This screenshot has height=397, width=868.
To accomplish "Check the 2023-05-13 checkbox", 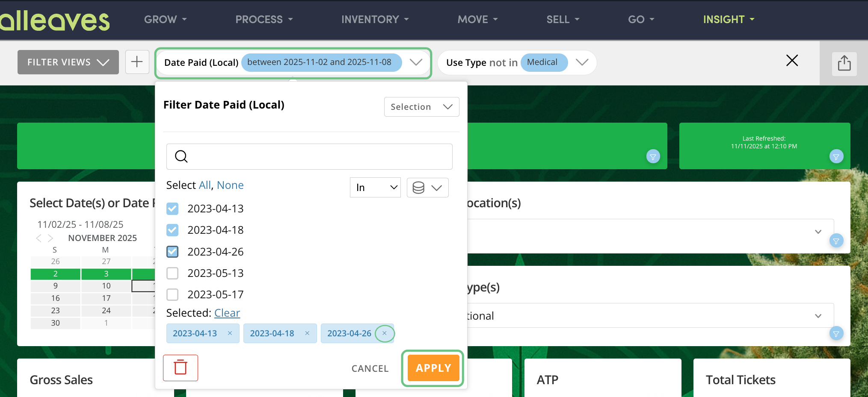I will coord(172,273).
